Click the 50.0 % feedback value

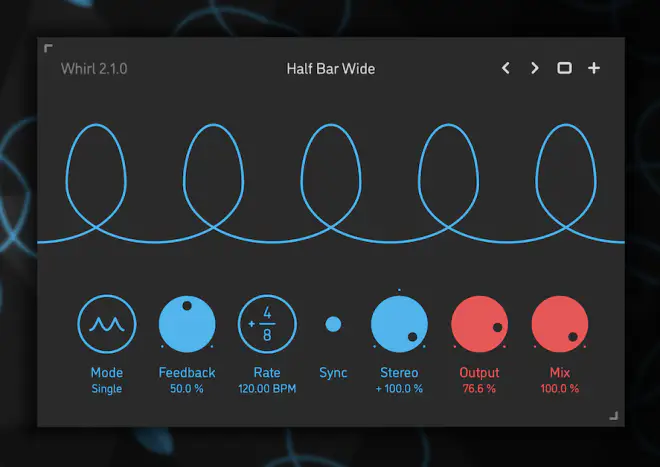187,388
